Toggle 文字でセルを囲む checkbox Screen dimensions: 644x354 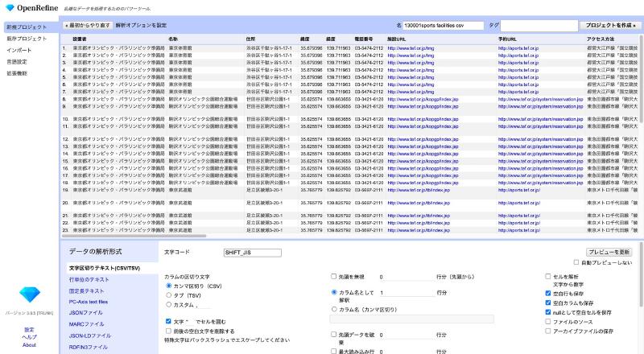click(x=168, y=321)
